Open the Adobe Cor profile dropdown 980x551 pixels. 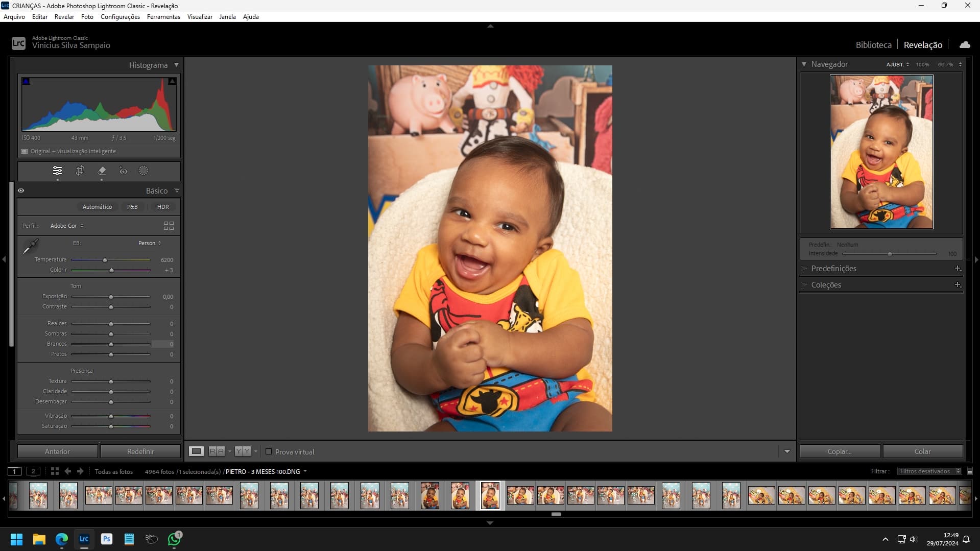click(x=67, y=225)
